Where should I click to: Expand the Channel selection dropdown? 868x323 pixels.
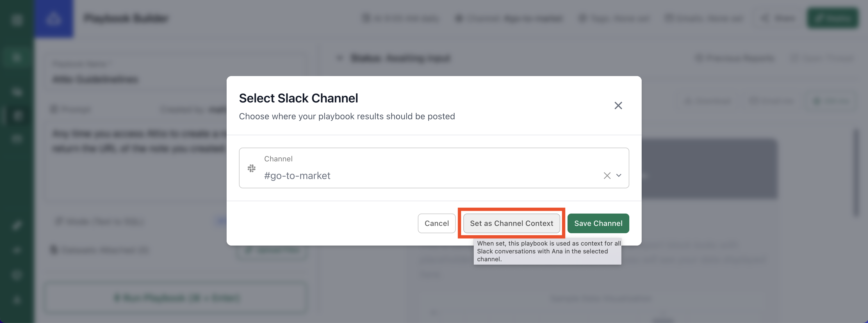pos(619,175)
